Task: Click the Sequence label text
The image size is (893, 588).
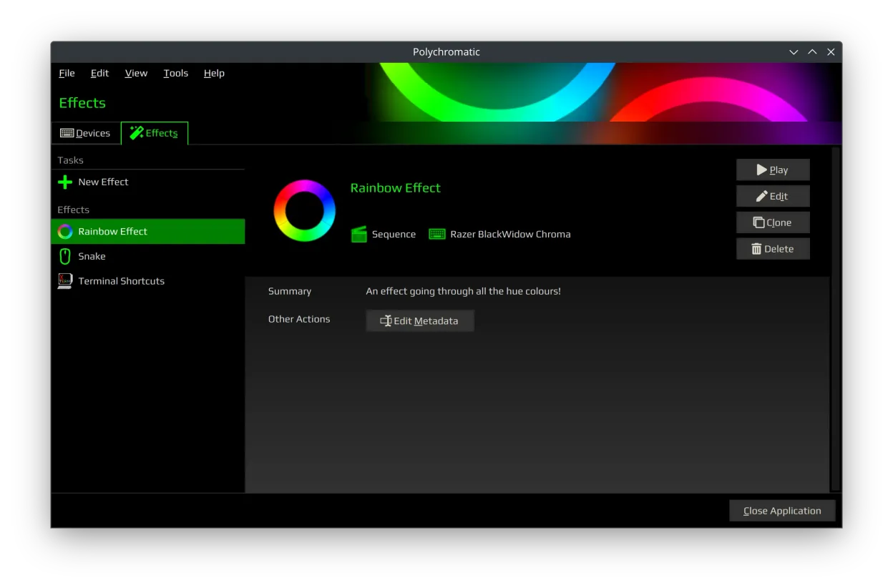Action: pyautogui.click(x=394, y=234)
